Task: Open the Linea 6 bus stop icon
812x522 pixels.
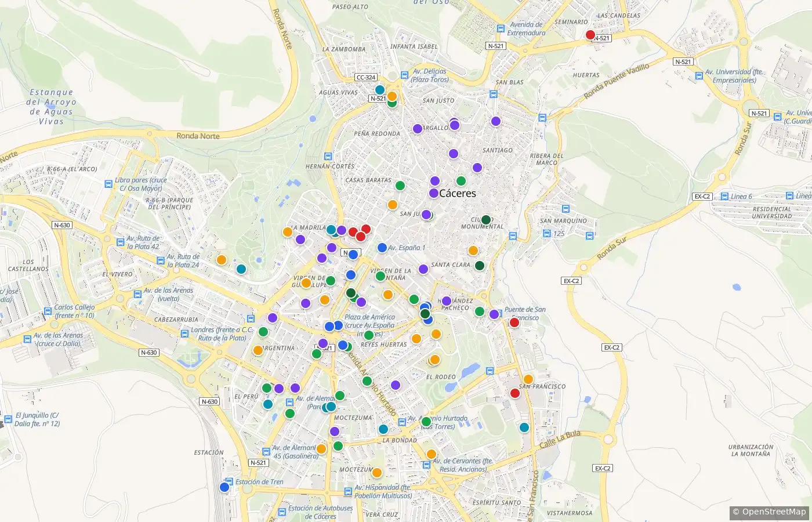Action: coord(725,196)
